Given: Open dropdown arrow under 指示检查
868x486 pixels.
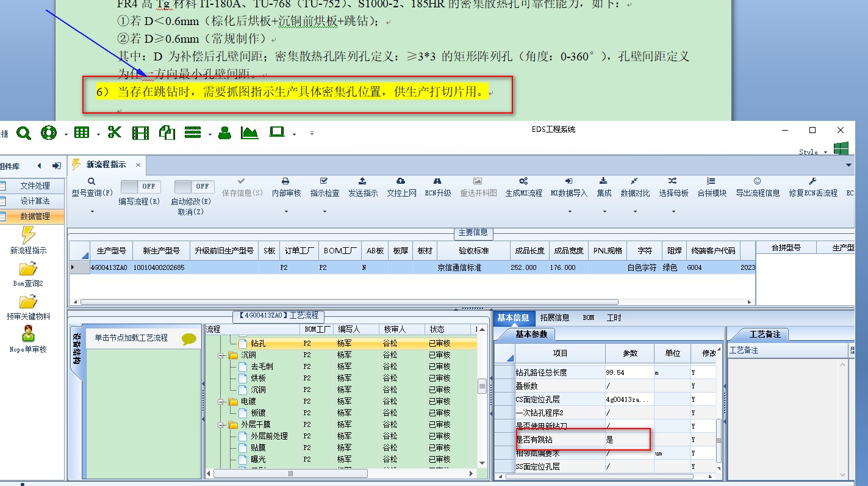Looking at the screenshot, I should coord(325,212).
